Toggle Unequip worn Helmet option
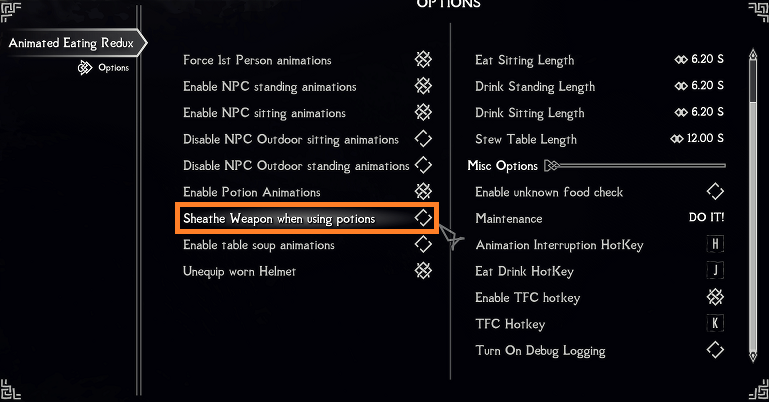769x402 pixels. click(423, 271)
